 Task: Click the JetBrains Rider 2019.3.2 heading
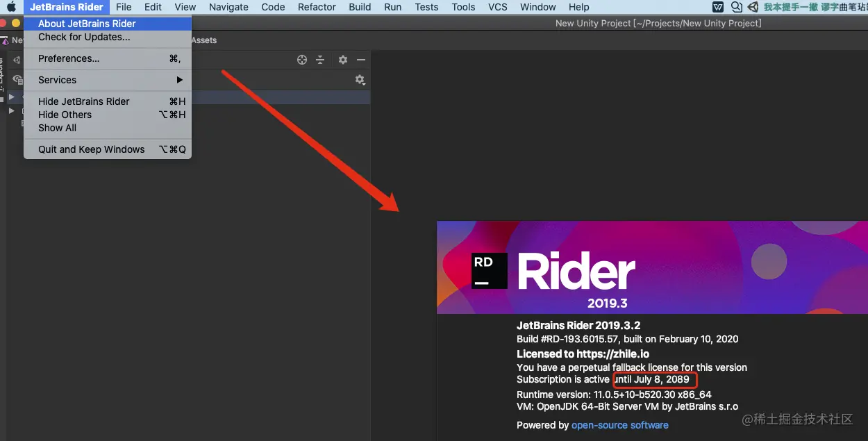pyautogui.click(x=578, y=325)
